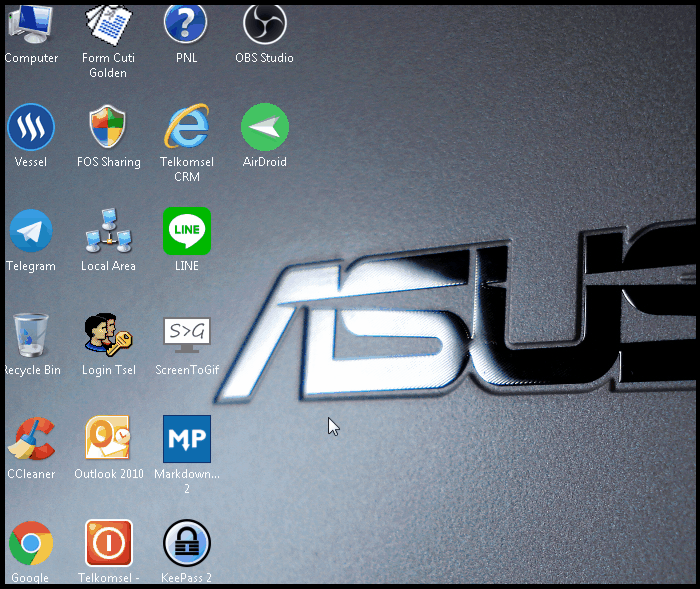Select the red Telkomsel power icon
Viewport: 700px width, 589px height.
pyautogui.click(x=108, y=543)
